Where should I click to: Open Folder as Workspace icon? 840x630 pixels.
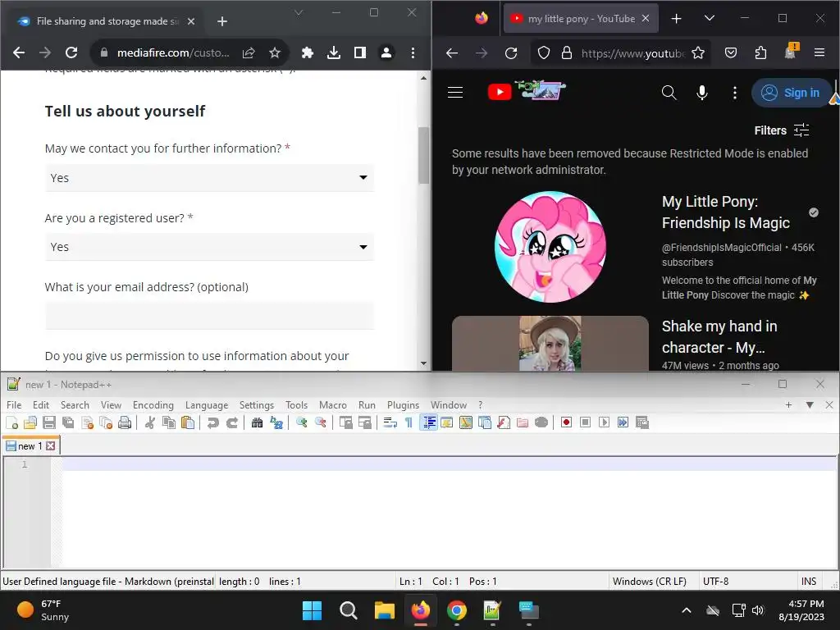coord(523,422)
